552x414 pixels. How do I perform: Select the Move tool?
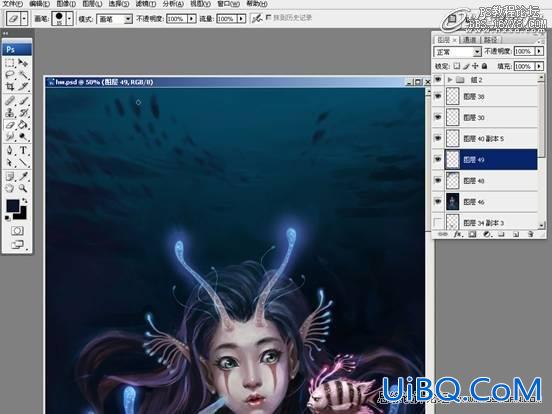pos(23,63)
